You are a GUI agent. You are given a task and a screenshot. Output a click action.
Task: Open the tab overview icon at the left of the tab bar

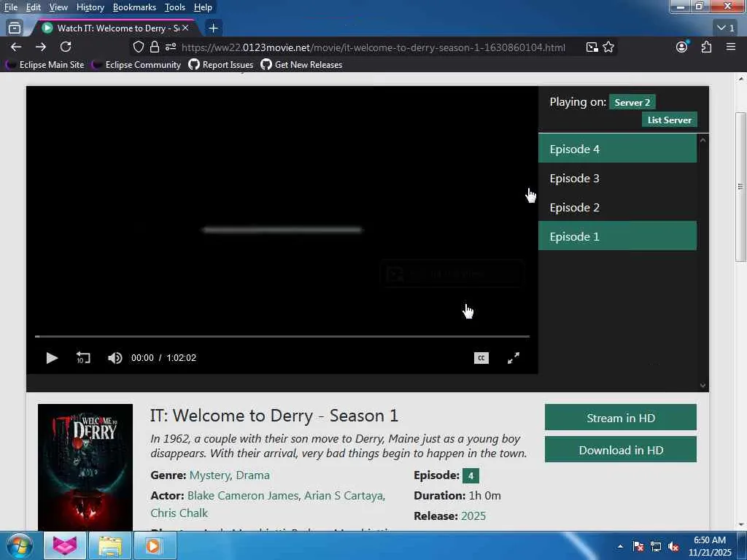(x=15, y=28)
